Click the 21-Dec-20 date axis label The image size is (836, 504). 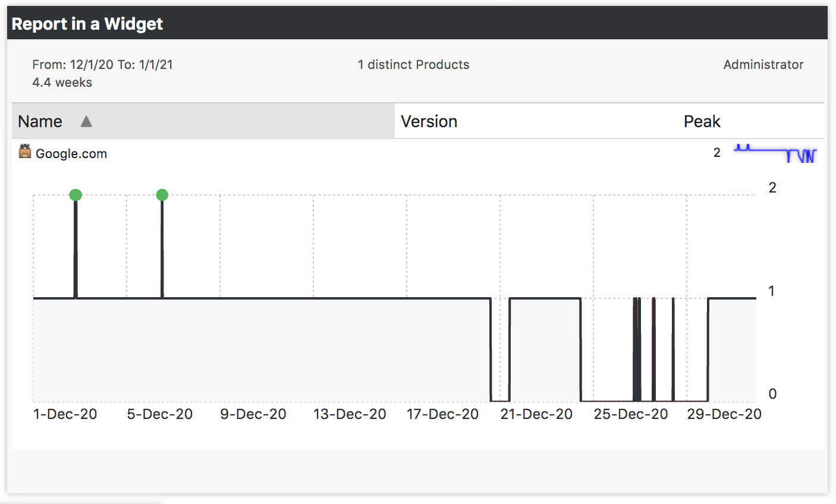[x=537, y=414]
